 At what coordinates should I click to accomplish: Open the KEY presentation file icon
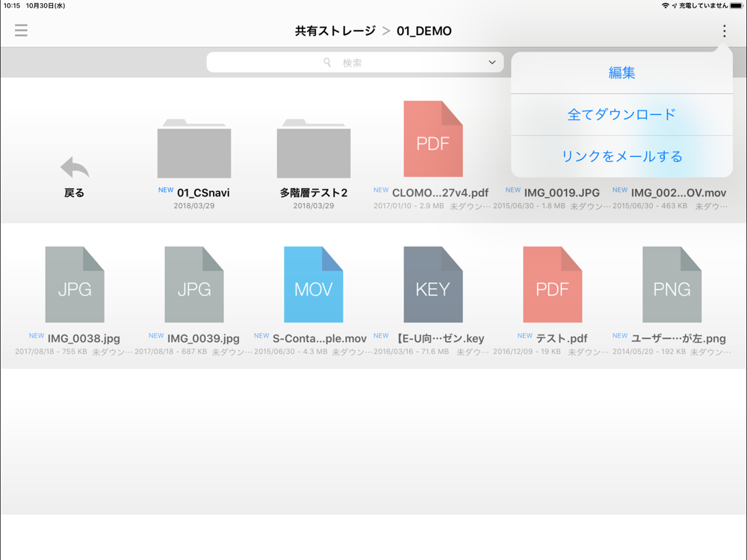(433, 284)
